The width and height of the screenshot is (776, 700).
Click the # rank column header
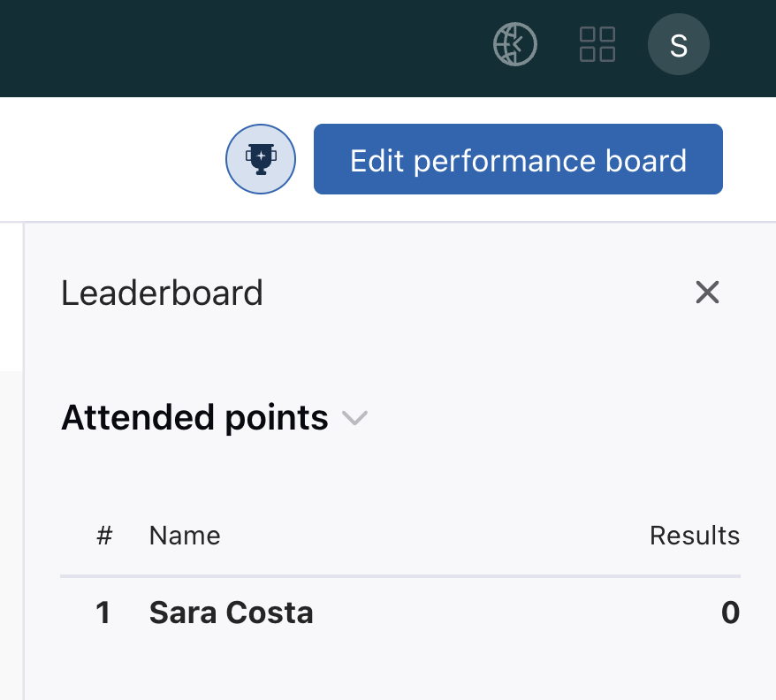(104, 536)
